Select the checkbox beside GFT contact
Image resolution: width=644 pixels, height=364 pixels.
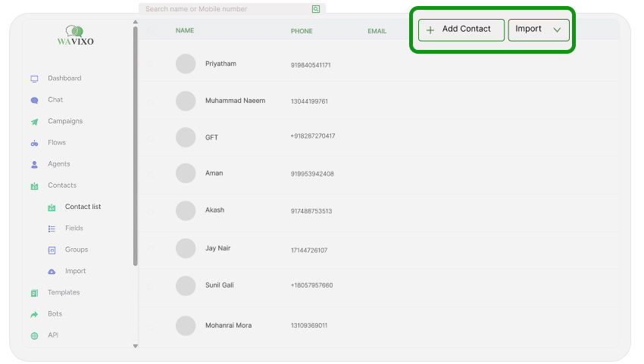(150, 138)
